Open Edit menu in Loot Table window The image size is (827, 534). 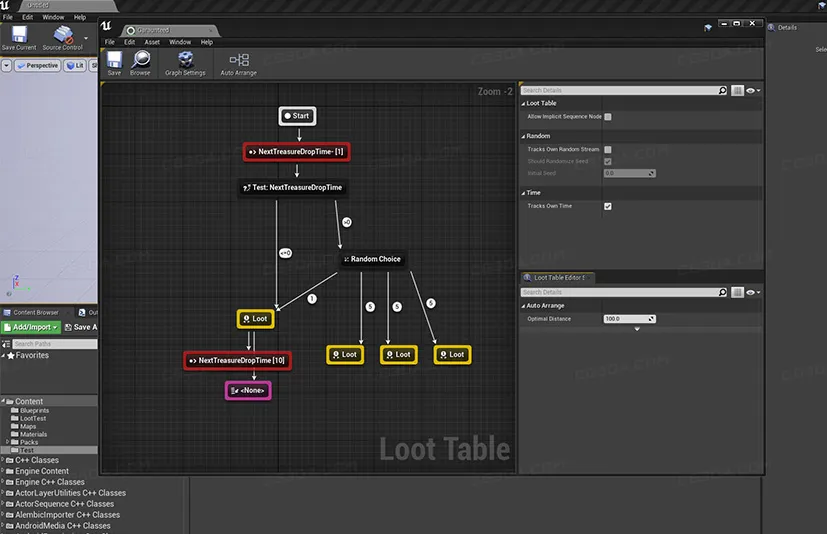coord(130,42)
